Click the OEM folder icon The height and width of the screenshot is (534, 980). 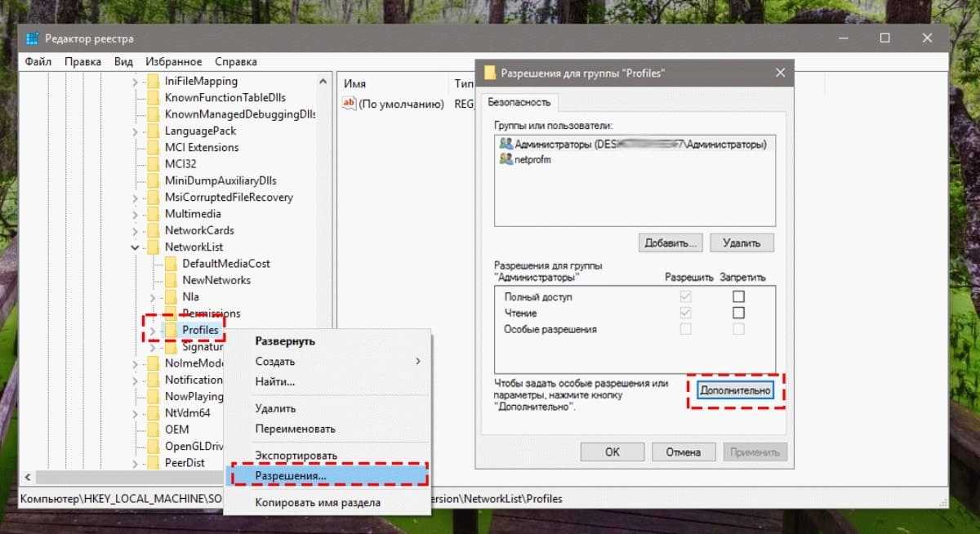[152, 429]
